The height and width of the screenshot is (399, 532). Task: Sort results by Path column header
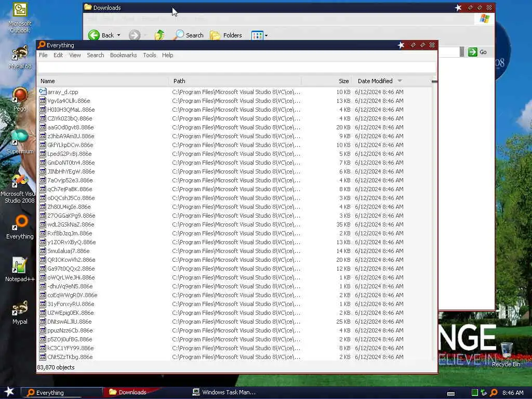click(x=235, y=81)
